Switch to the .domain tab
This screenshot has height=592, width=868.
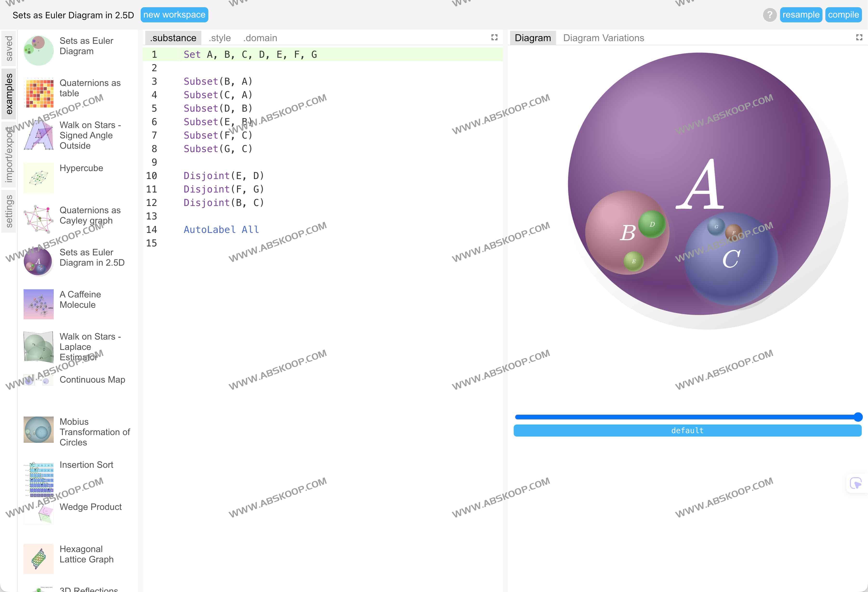coord(260,38)
